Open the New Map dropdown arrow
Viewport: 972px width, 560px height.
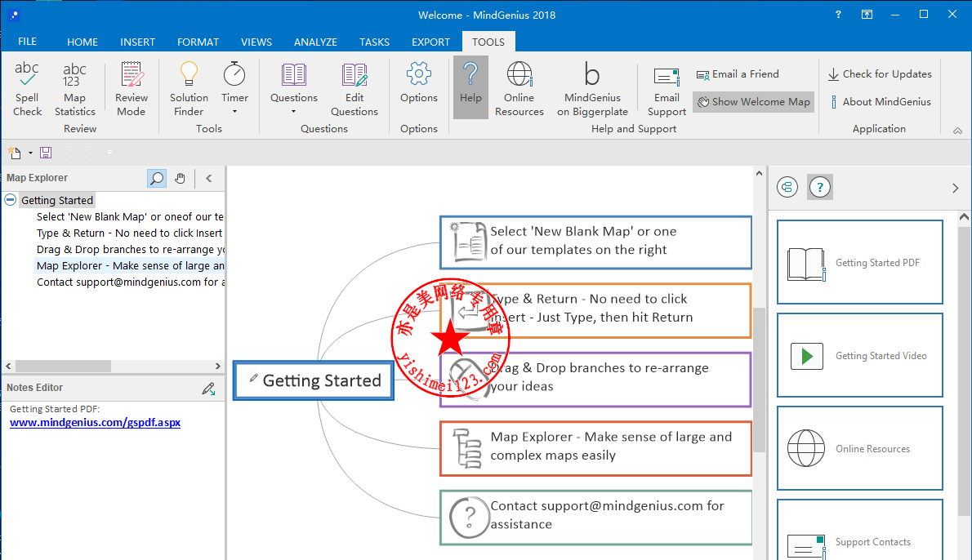[30, 153]
